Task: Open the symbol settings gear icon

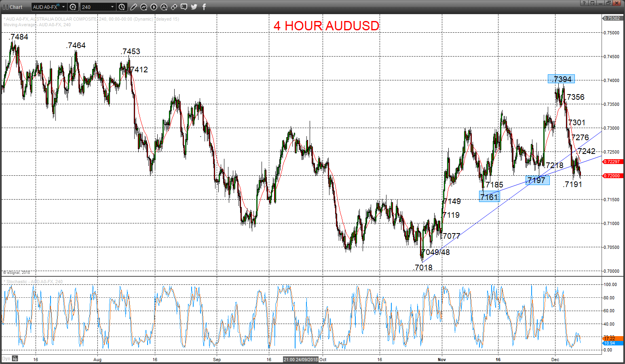Action: tap(73, 7)
